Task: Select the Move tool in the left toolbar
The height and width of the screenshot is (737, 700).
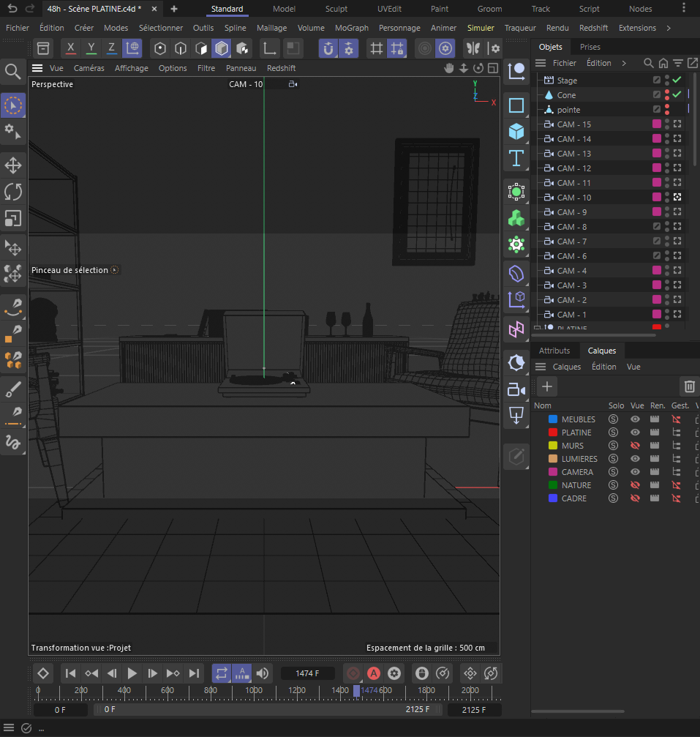Action: (13, 165)
